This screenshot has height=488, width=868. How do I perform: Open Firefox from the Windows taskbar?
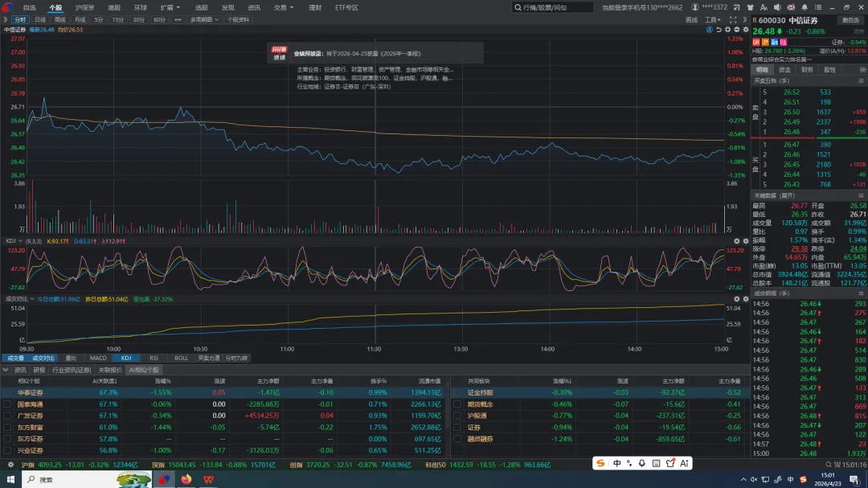tap(186, 479)
